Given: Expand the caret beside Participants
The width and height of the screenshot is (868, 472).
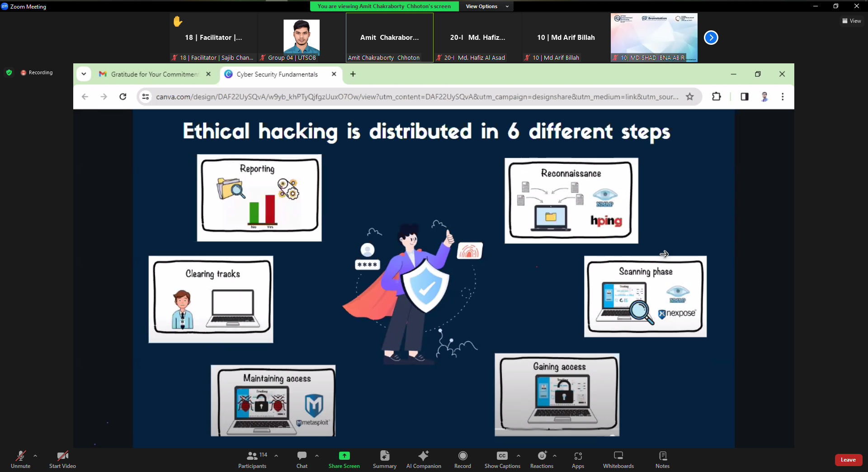Looking at the screenshot, I should click(276, 456).
